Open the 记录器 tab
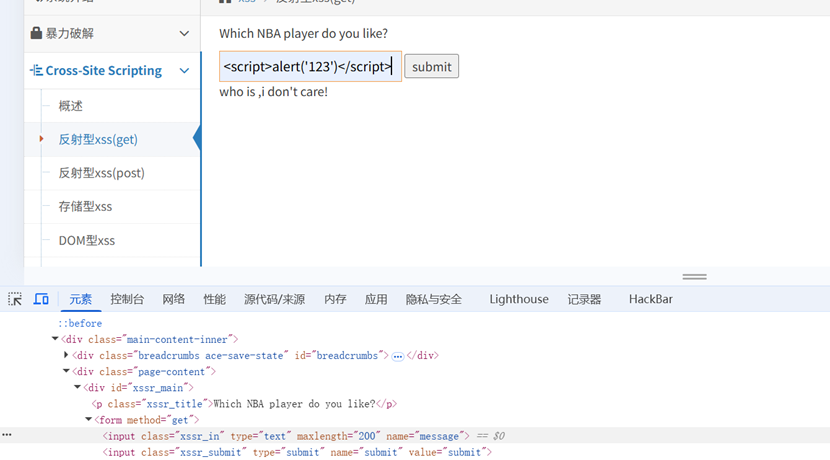This screenshot has width=830, height=460. [584, 299]
